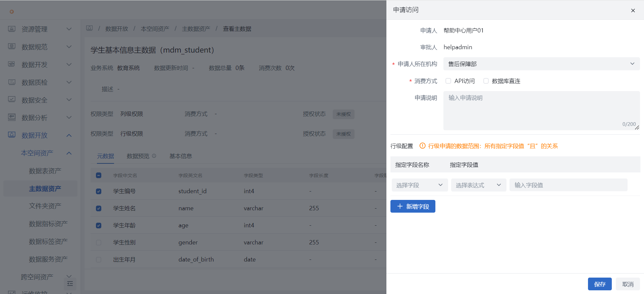The width and height of the screenshot is (644, 294).
Task: Click the date_of_birth cell
Action: click(x=196, y=260)
